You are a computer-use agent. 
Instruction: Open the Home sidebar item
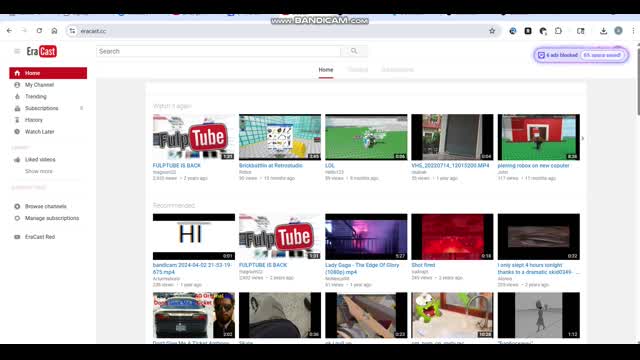(48, 73)
